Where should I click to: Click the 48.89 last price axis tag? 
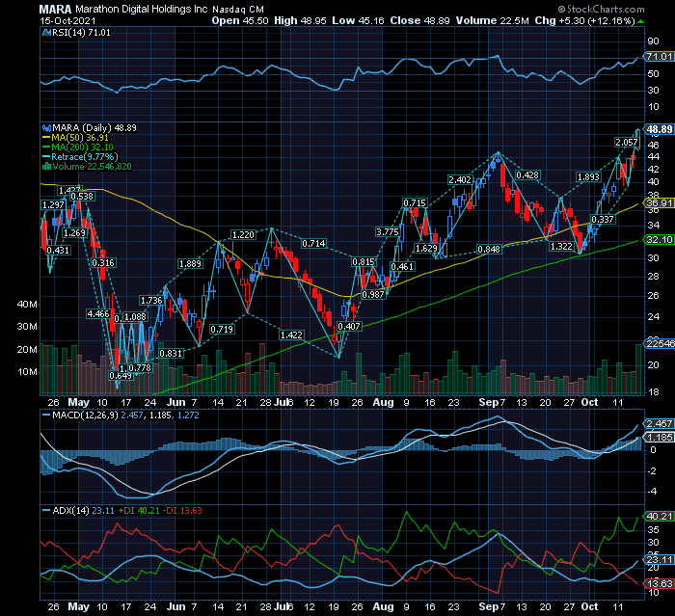pos(659,129)
